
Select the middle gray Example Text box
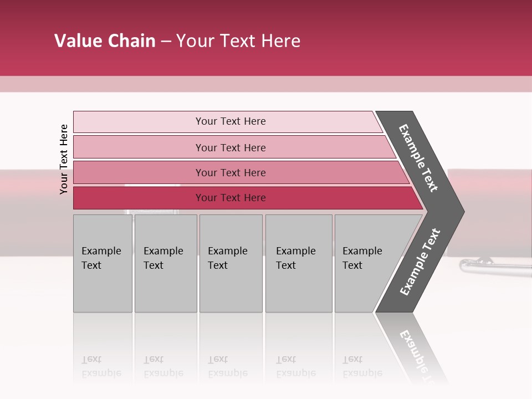[x=231, y=263]
